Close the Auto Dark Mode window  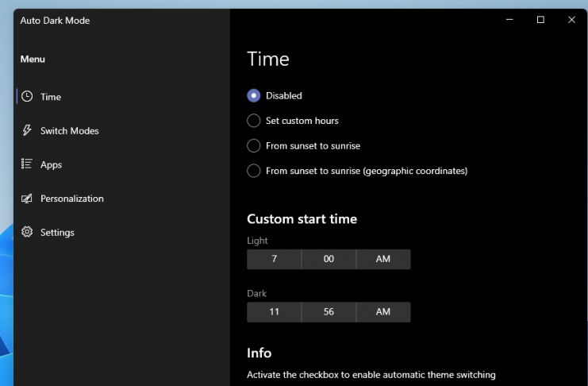tap(571, 20)
